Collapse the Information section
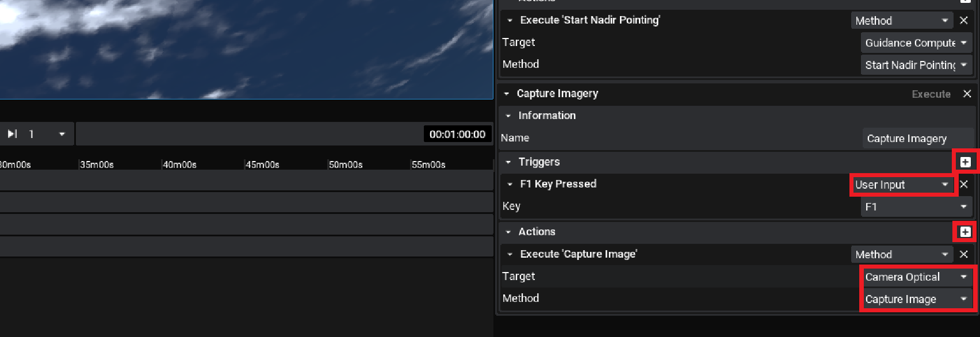Image resolution: width=980 pixels, height=337 pixels. [508, 116]
